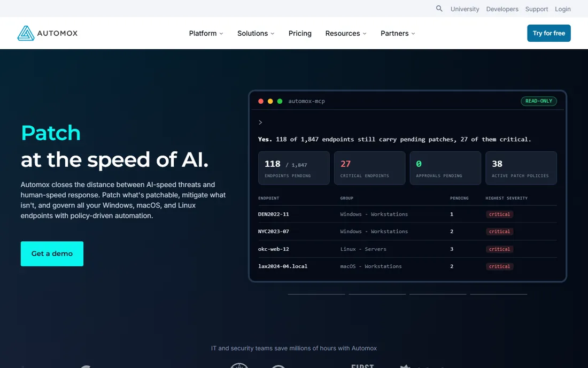Click the critical badge for lax2024-04.local
Image resolution: width=588 pixels, height=368 pixels.
(499, 266)
